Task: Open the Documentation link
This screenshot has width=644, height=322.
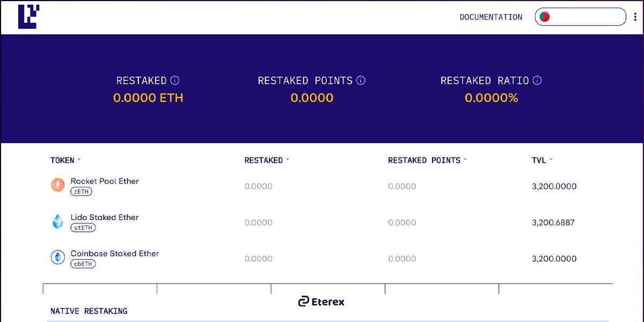Action: tap(491, 17)
